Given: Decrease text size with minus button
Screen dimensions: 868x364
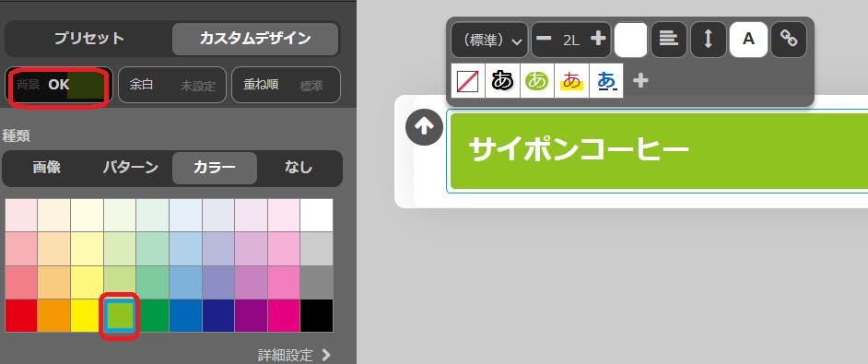Looking at the screenshot, I should click(544, 38).
